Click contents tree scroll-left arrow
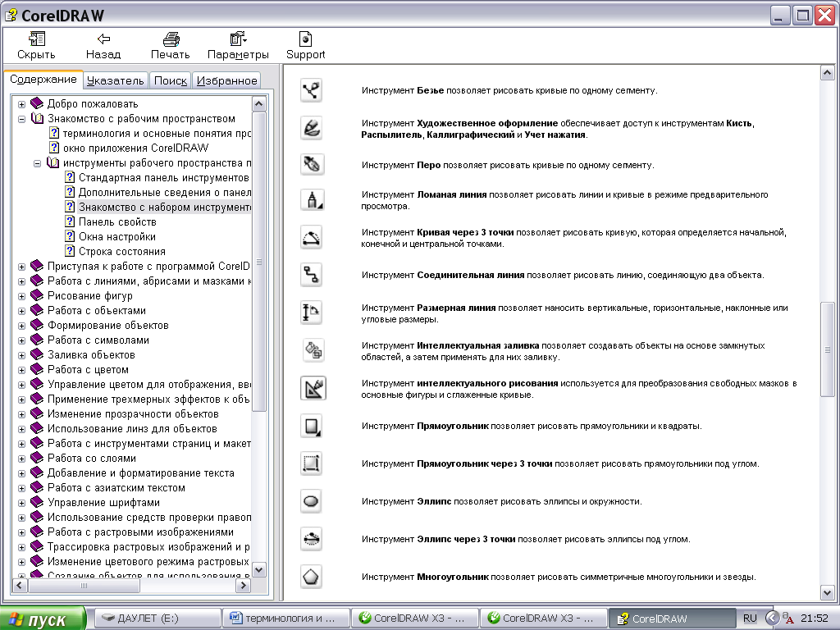The width and height of the screenshot is (840, 630). point(20,586)
